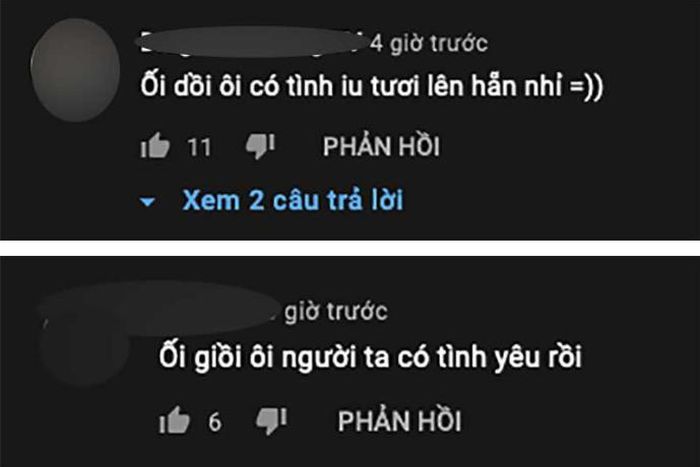Click the like count 11
The width and height of the screenshot is (700, 467).
click(x=199, y=147)
